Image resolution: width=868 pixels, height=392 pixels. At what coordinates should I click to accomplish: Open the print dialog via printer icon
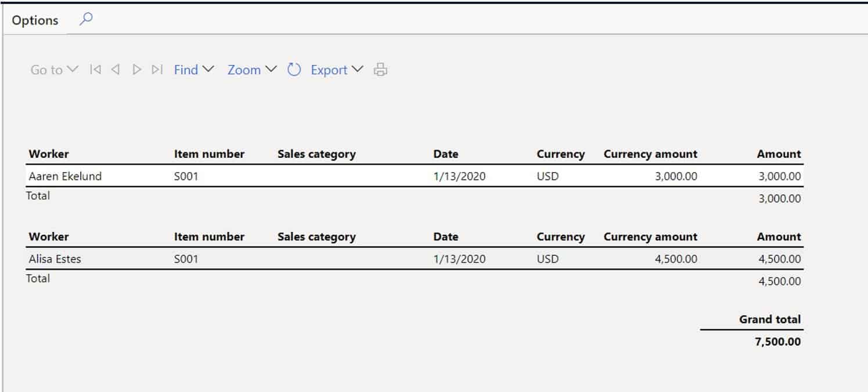pos(380,69)
